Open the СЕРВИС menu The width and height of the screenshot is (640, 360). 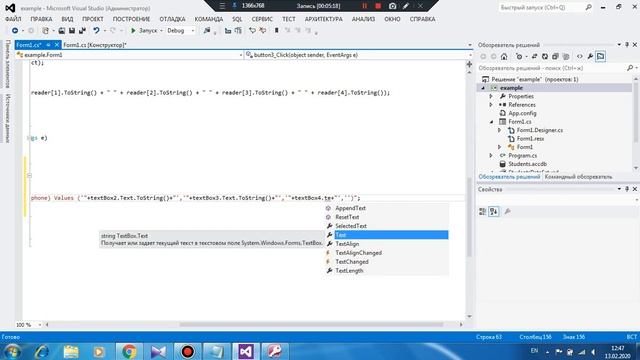point(262,19)
